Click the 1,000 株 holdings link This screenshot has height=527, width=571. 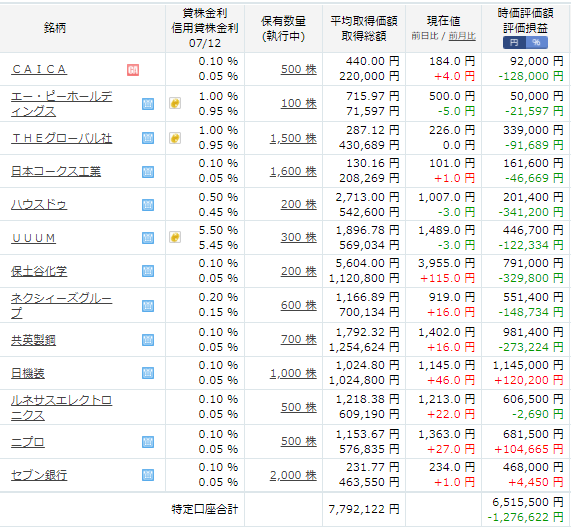(x=293, y=373)
